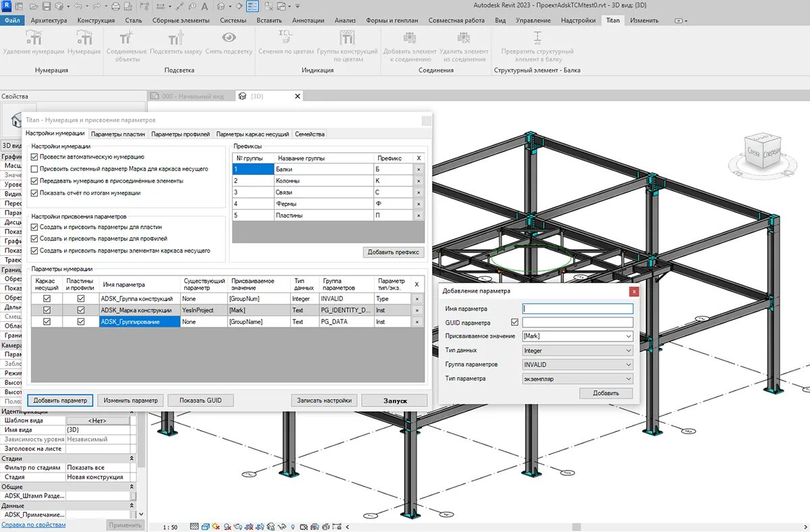Open the Undo history dropdown arrow
The image size is (810, 532).
[x=87, y=6]
